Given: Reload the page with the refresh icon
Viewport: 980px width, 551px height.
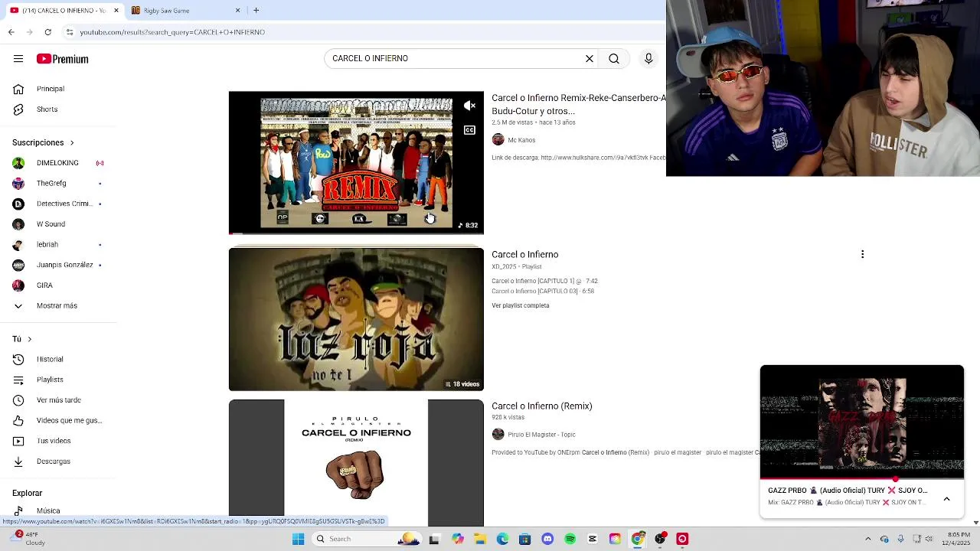Looking at the screenshot, I should coord(47,32).
